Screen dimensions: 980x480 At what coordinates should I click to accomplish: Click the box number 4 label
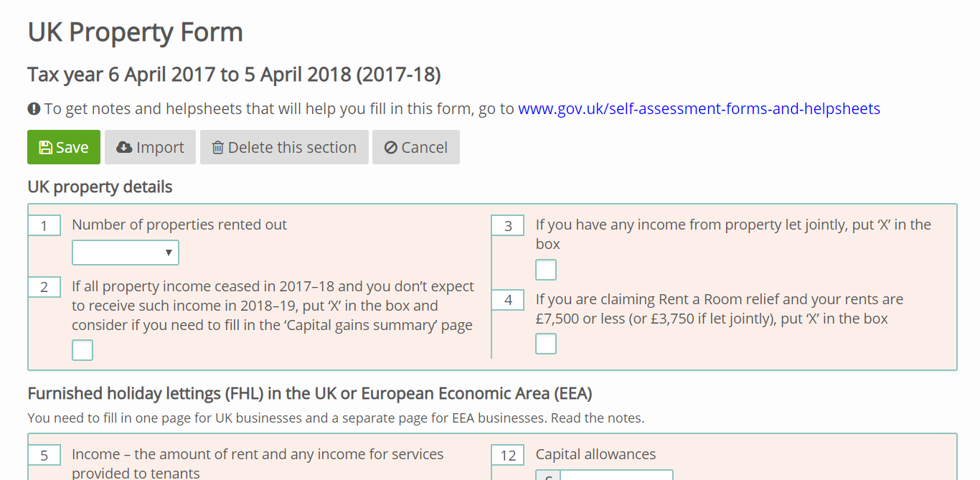508,301
